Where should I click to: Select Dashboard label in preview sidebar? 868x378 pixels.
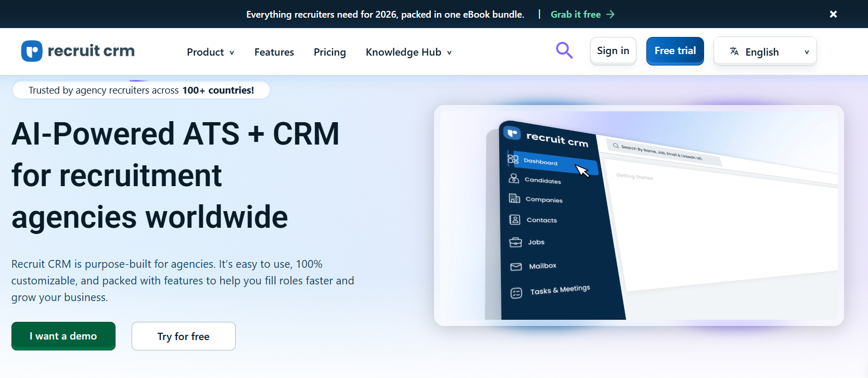[540, 162]
